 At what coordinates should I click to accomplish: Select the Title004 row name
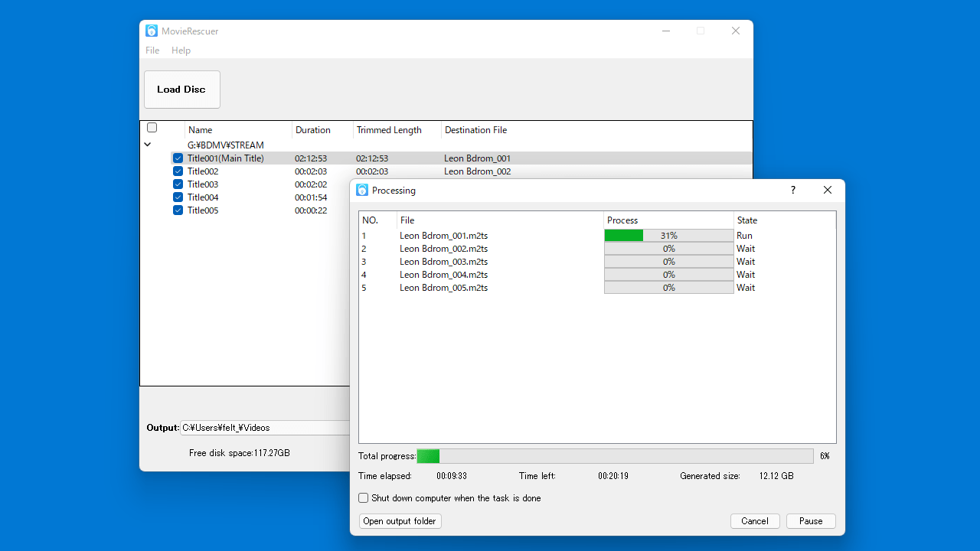pos(203,197)
